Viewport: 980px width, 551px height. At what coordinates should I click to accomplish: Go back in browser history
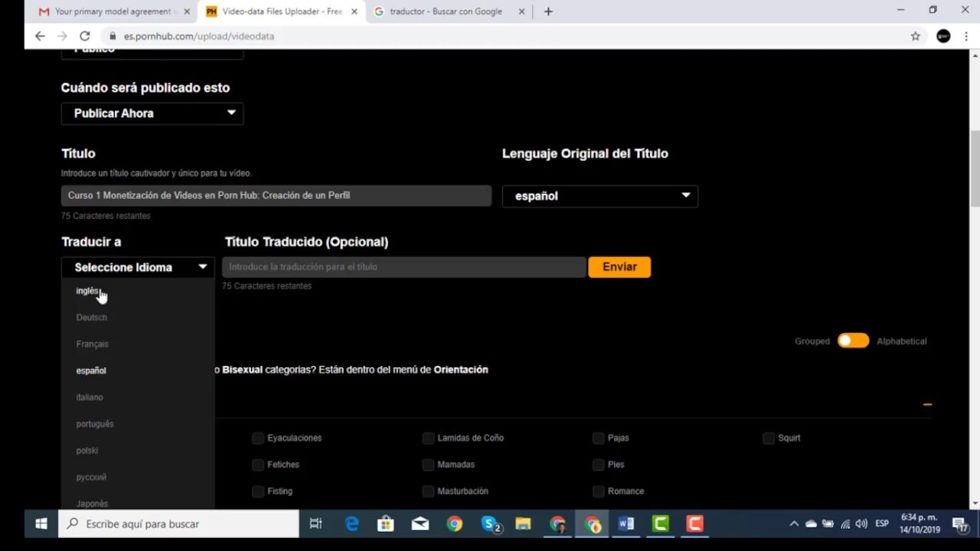[40, 36]
